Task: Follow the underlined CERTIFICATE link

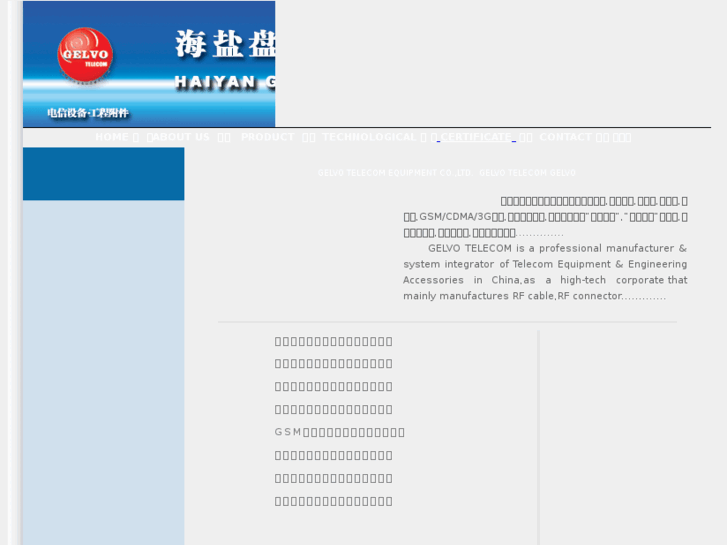Action: [476, 137]
